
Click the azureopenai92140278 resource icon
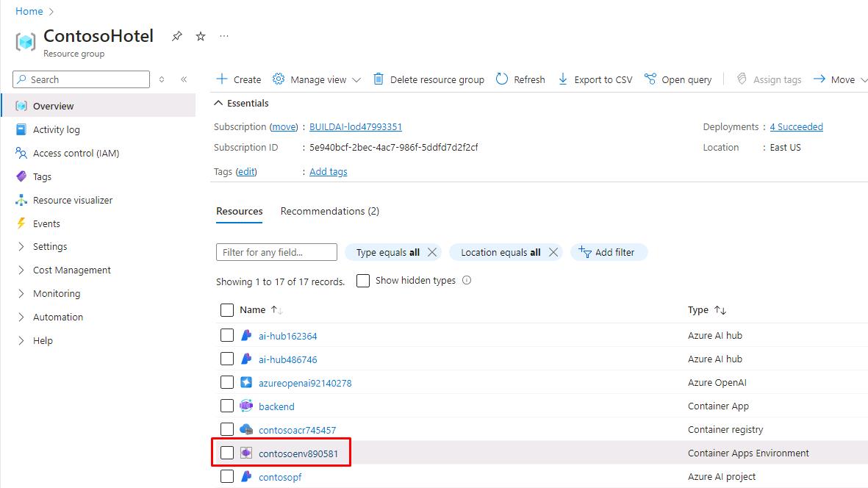coord(246,382)
